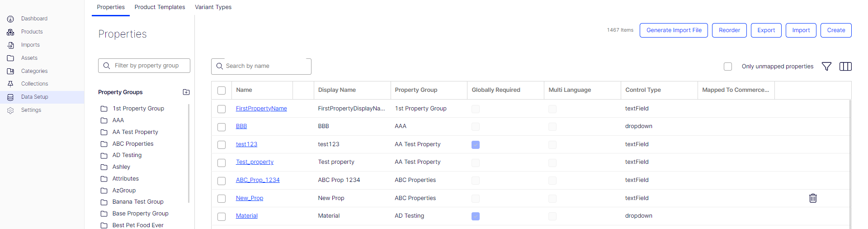Click folder icon beside Base Property Group
This screenshot has width=868, height=229.
pos(104,214)
